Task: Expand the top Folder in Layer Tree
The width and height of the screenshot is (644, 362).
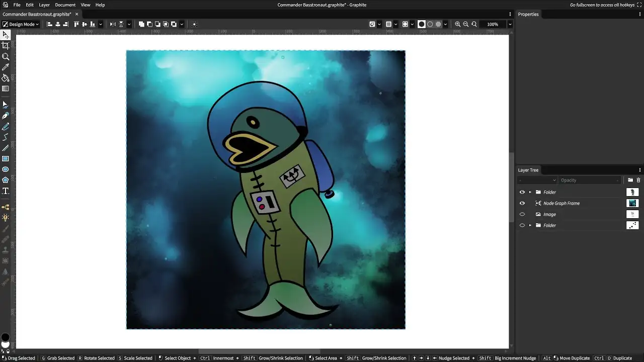Action: (530, 192)
